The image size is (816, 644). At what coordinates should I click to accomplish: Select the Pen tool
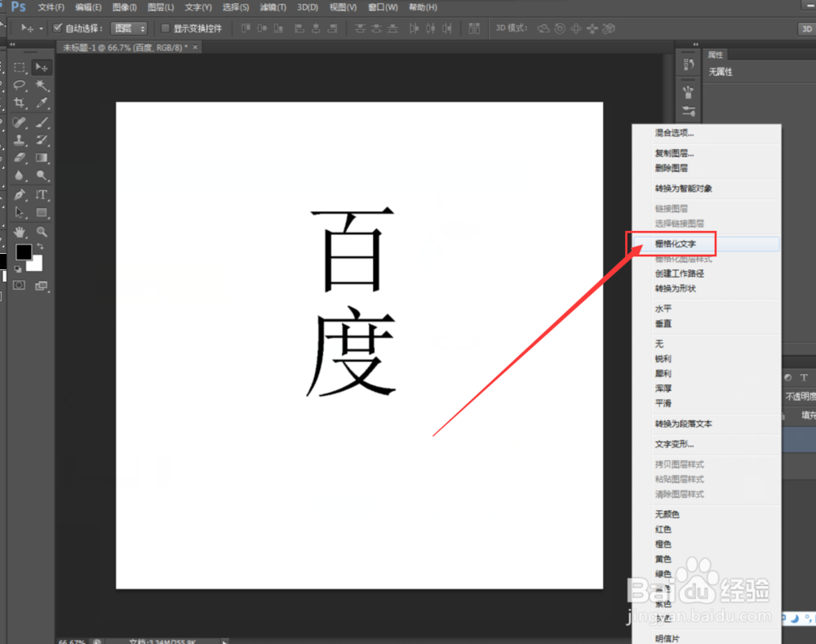[20, 195]
